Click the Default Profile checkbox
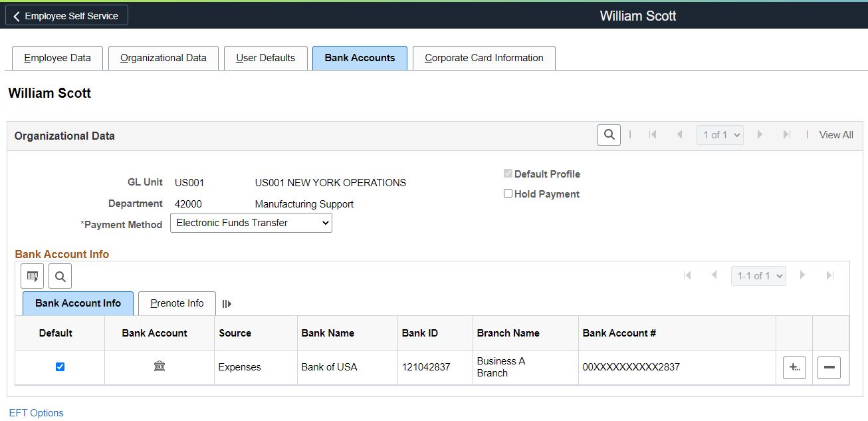Screen dimensions: 868x421 coord(508,173)
